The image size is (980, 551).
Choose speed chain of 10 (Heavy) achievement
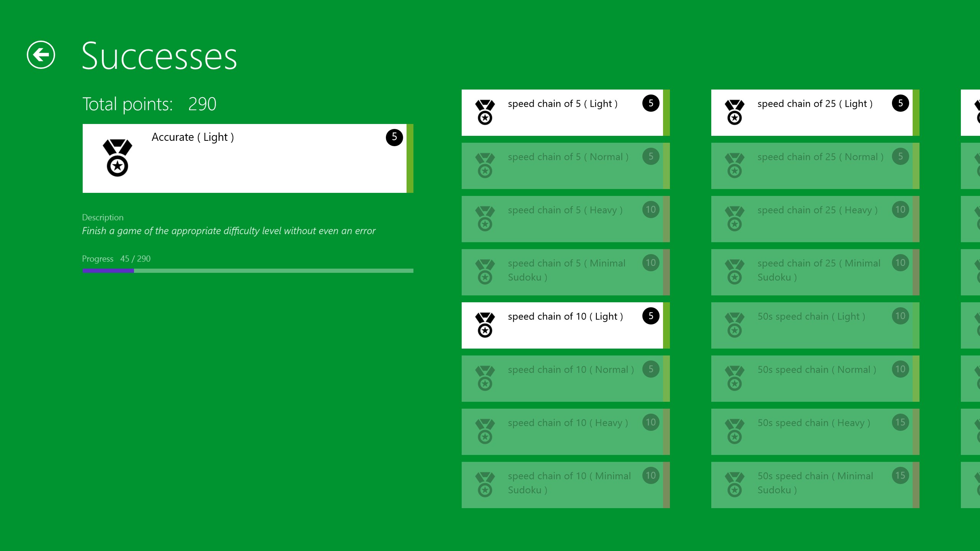563,432
